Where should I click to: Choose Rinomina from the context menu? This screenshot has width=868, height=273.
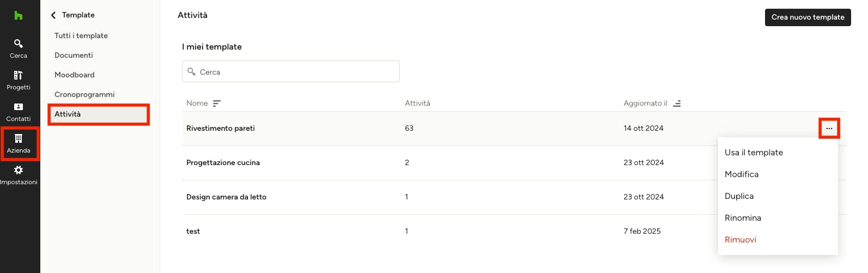point(743,218)
